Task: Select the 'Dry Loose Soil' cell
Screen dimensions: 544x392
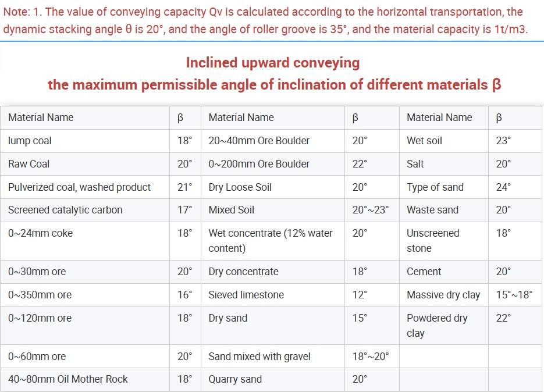Action: click(240, 187)
